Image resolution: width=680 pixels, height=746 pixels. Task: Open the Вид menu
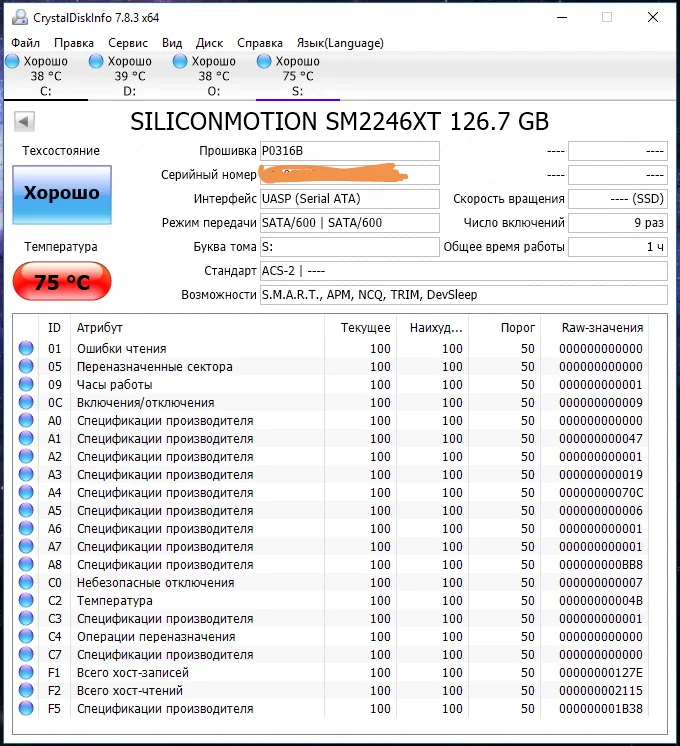(x=172, y=43)
